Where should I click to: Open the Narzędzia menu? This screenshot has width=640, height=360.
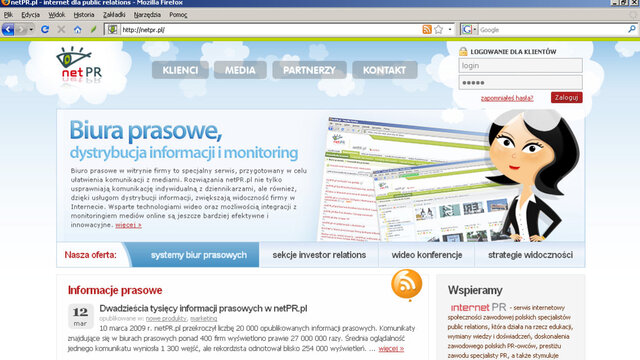click(x=147, y=15)
